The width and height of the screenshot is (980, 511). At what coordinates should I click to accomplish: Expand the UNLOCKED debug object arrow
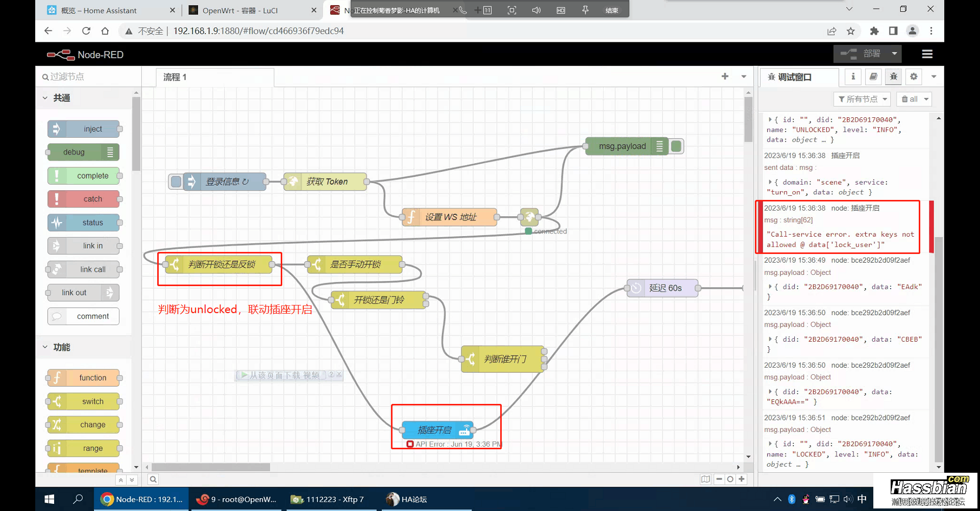(x=770, y=119)
